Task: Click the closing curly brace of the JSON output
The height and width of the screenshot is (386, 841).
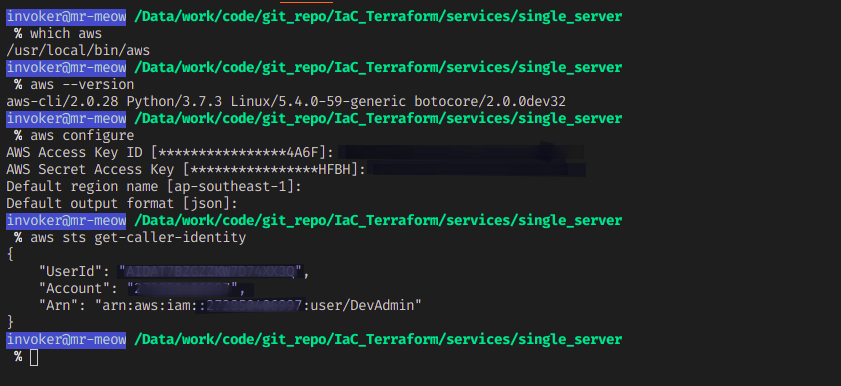Action: 10,323
